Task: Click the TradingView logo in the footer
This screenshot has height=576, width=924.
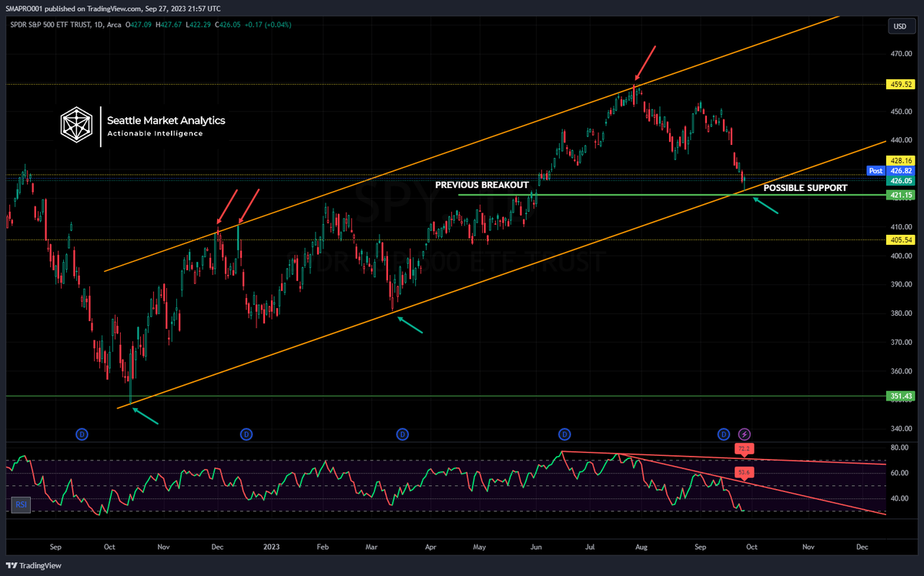Action: coord(34,565)
